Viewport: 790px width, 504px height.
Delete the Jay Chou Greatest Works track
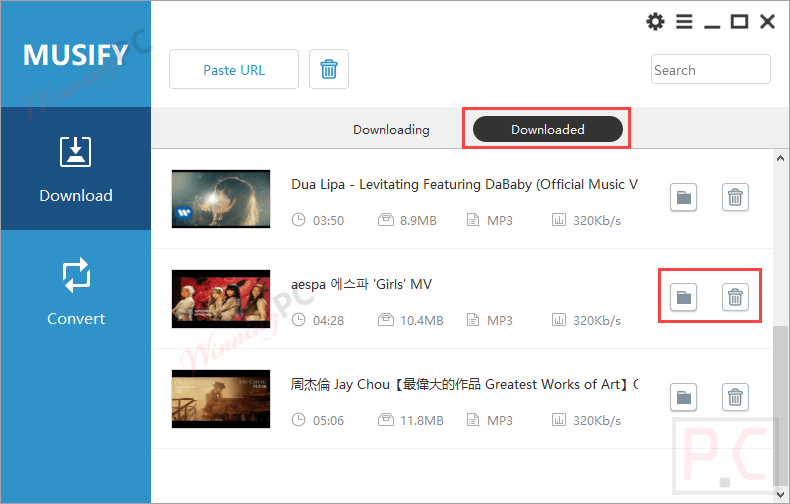point(735,397)
